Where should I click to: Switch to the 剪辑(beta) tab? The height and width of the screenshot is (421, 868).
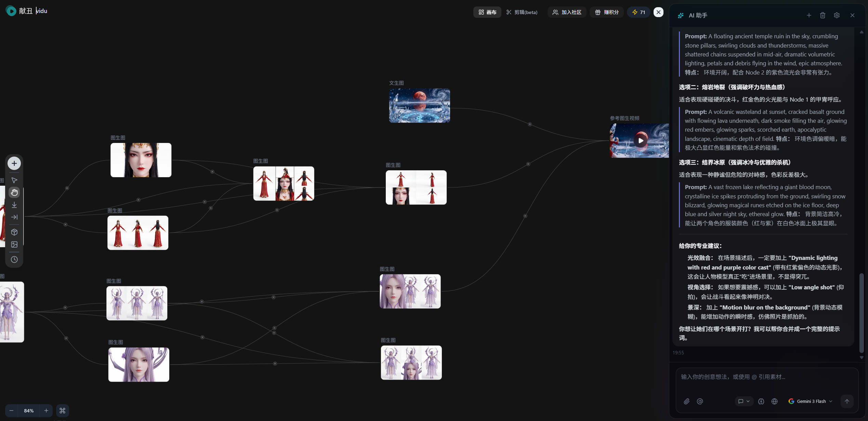click(522, 12)
